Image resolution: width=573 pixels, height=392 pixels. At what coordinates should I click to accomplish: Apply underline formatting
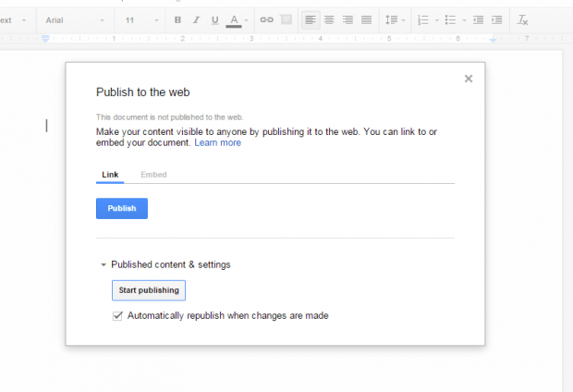(x=214, y=19)
